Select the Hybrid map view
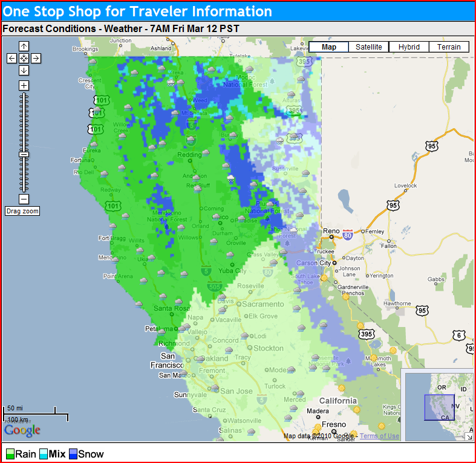 (409, 47)
